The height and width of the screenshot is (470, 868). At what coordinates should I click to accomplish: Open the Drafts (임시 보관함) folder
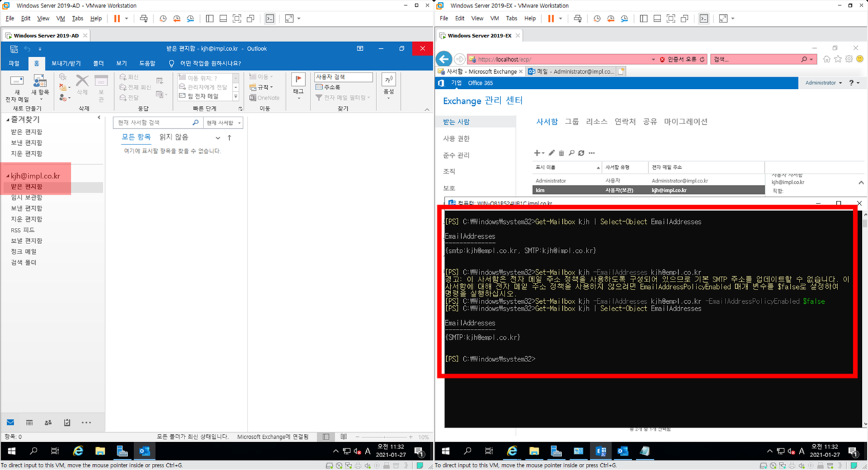click(x=26, y=197)
